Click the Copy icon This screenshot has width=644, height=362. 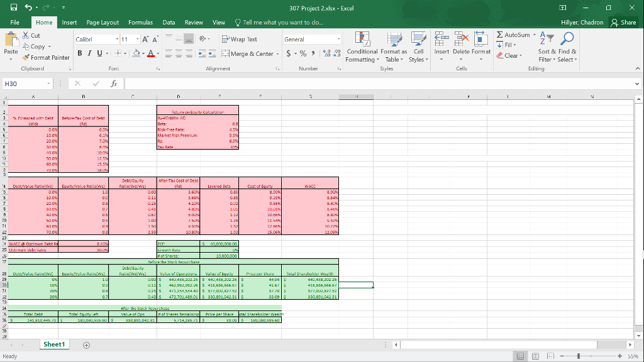coord(26,47)
